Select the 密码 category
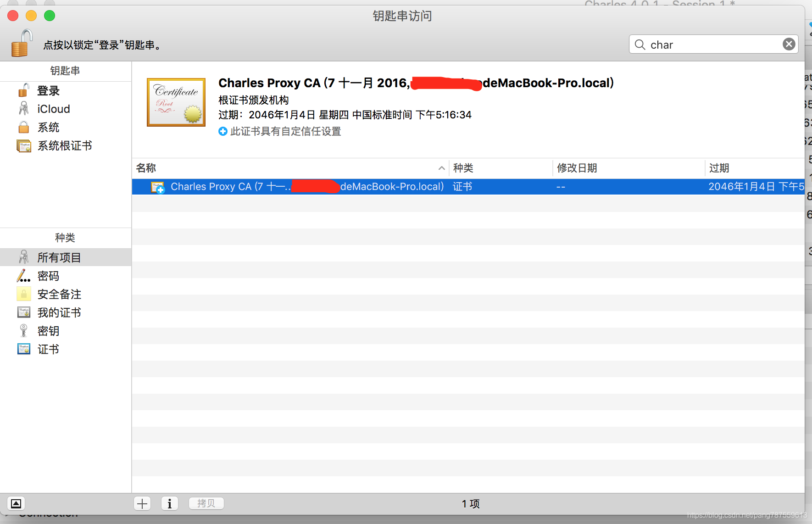 coord(66,276)
